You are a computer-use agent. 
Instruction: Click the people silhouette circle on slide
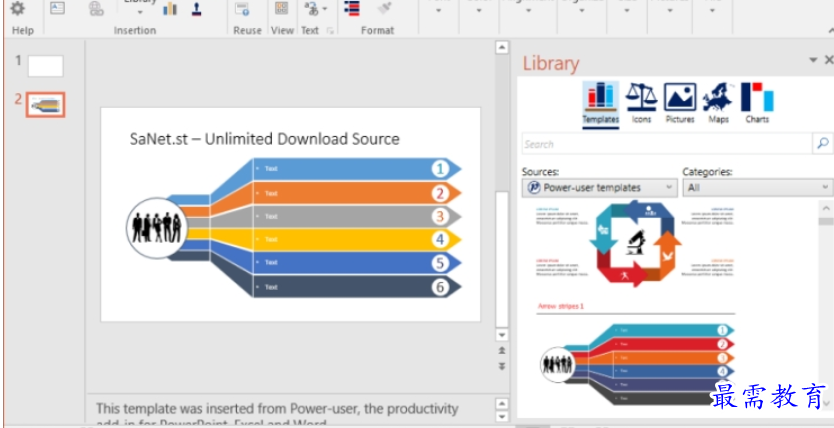tap(157, 228)
